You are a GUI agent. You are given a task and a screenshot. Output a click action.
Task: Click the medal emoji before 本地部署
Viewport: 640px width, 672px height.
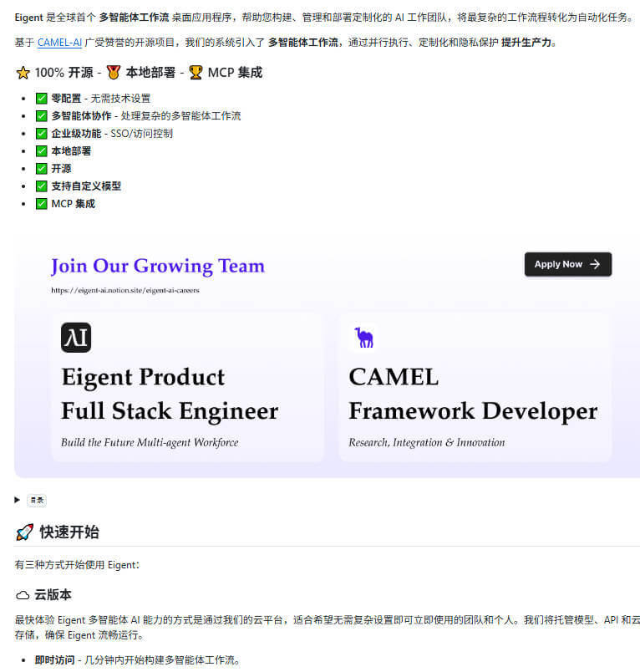pos(114,73)
